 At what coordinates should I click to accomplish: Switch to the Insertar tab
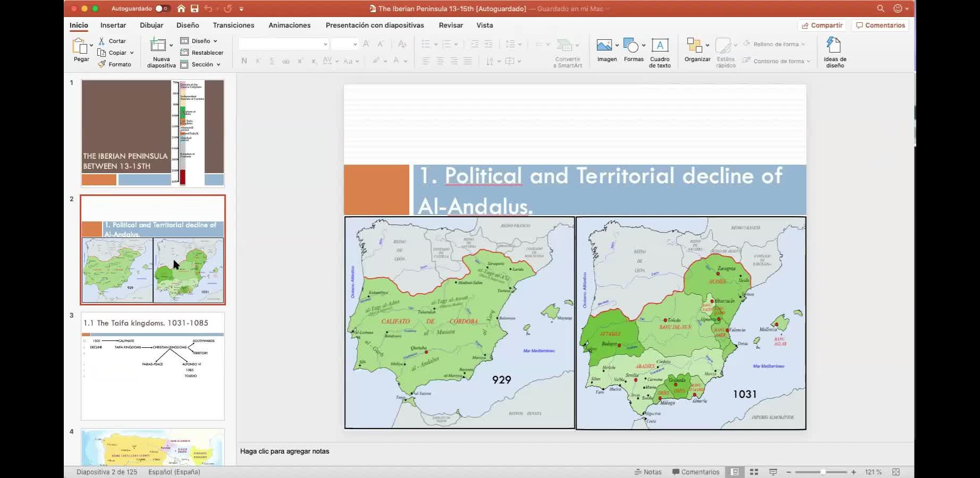coord(113,25)
